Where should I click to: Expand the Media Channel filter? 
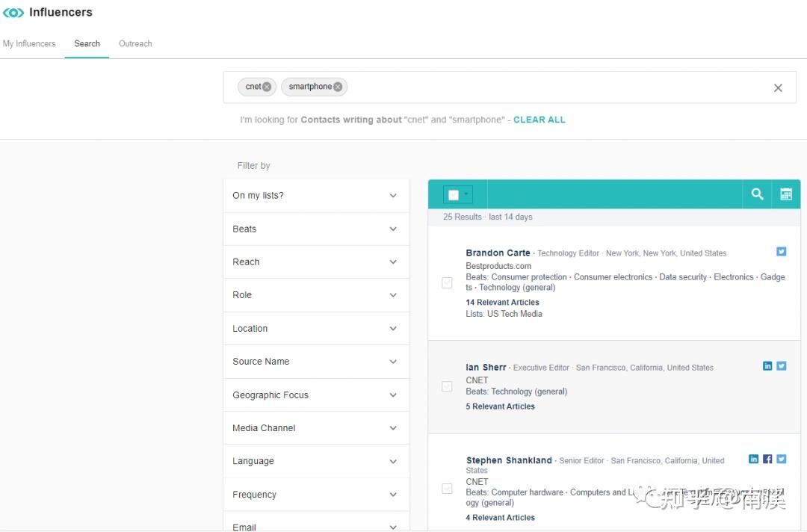(x=316, y=428)
